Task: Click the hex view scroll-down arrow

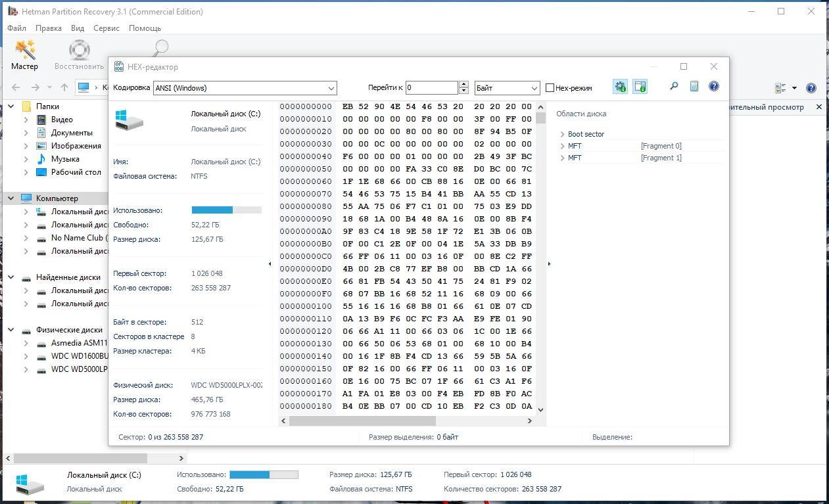Action: [540, 409]
